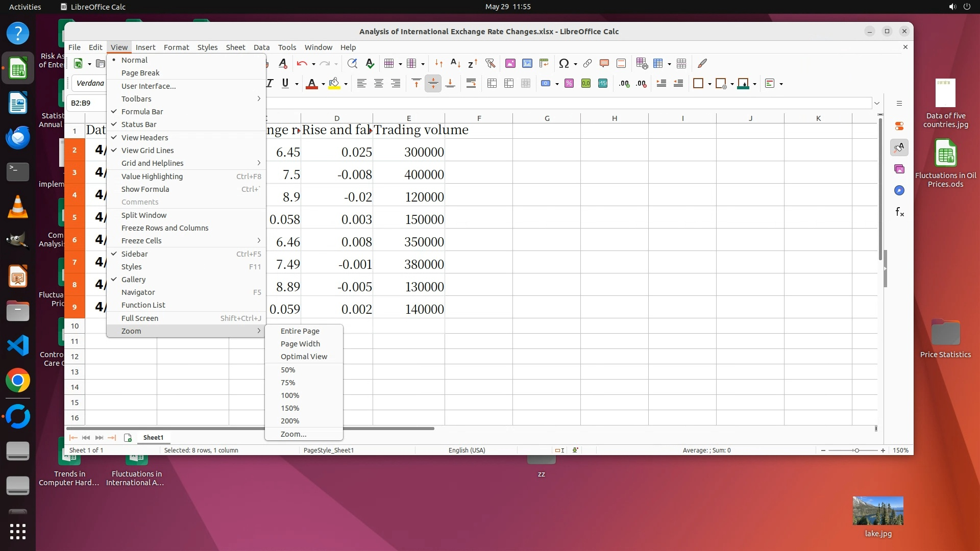Click Format as Percent icon
Image resolution: width=980 pixels, height=551 pixels.
[569, 84]
